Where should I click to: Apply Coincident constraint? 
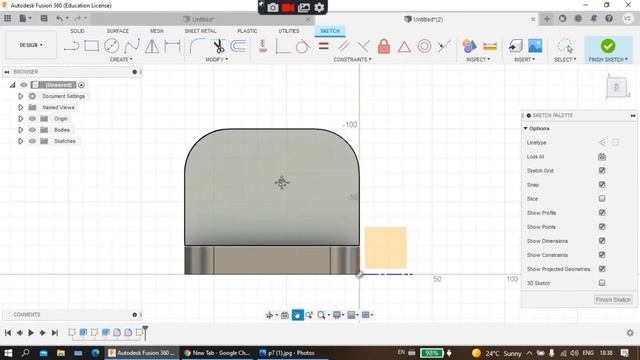(282, 46)
